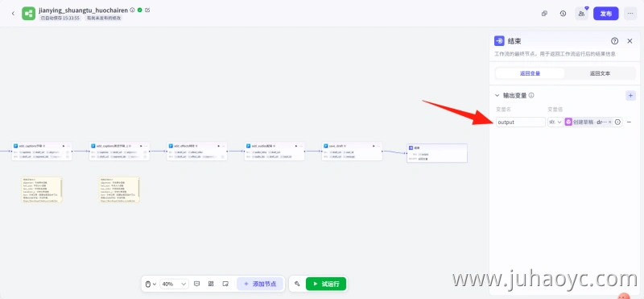Open the 40% zoom level dropdown

click(x=174, y=284)
